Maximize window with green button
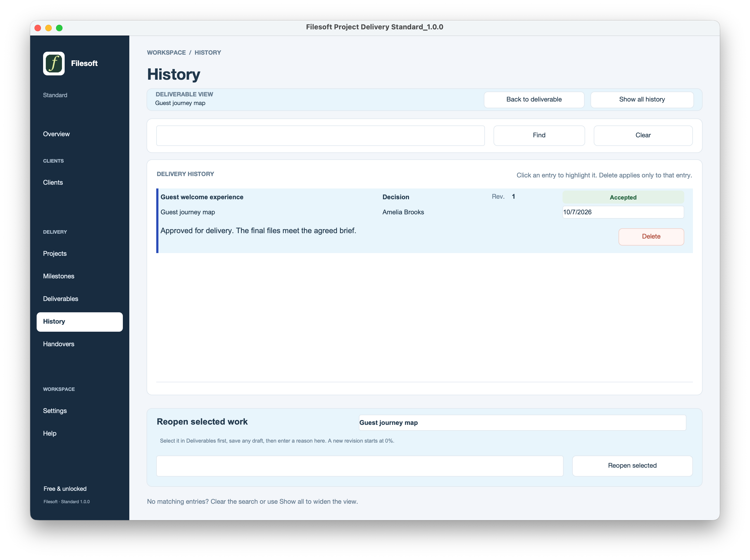This screenshot has width=750, height=560. tap(59, 28)
